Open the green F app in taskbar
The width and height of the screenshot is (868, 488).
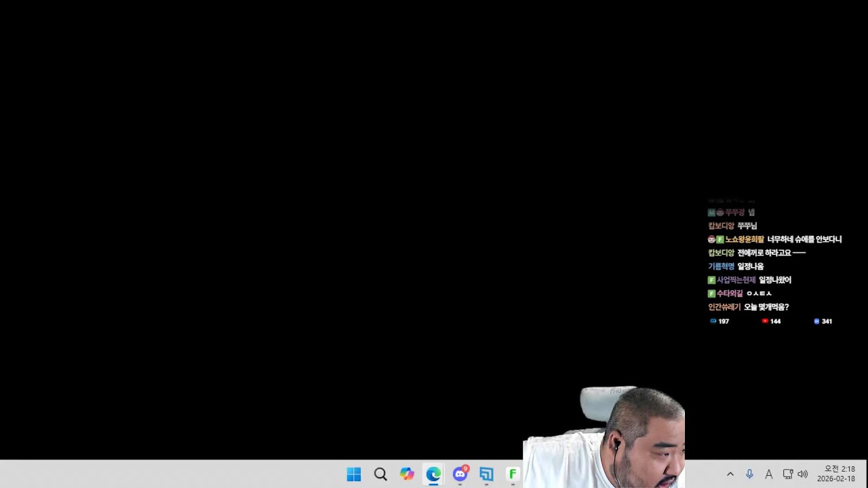[513, 474]
